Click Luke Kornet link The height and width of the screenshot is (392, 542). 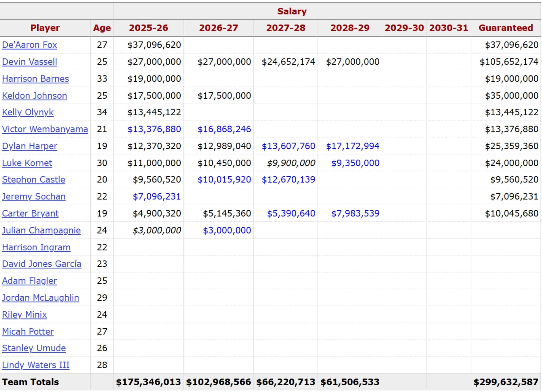27,163
